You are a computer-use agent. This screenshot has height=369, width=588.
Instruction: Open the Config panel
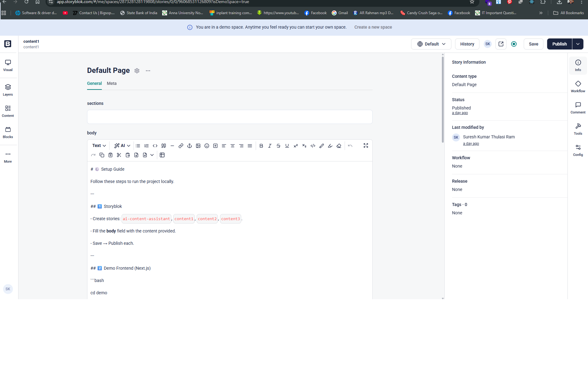578,150
